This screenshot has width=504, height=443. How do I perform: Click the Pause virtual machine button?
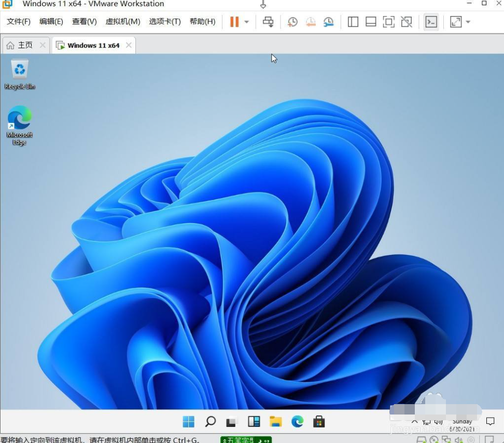(234, 22)
